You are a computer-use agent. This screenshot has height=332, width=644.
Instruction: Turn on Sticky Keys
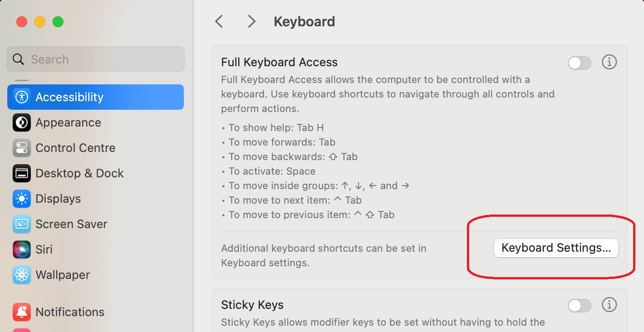coord(580,306)
